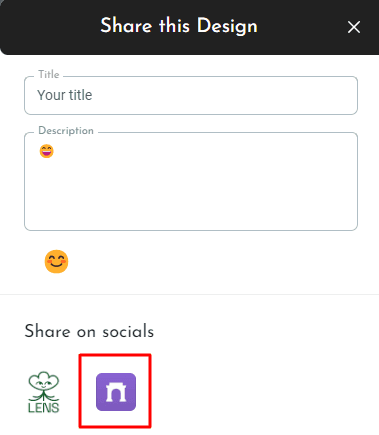Image resolution: width=379 pixels, height=435 pixels.
Task: Select the purple arch Farcaster logo
Action: click(116, 392)
